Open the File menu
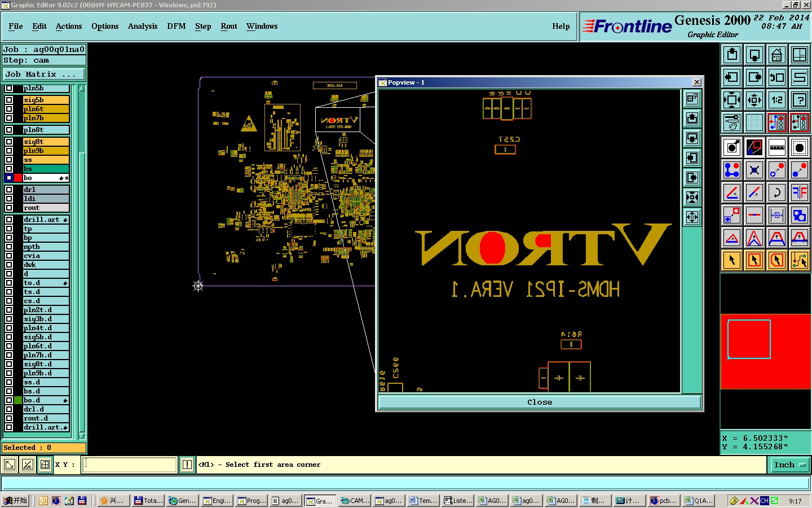Image resolution: width=812 pixels, height=508 pixels. click(16, 26)
